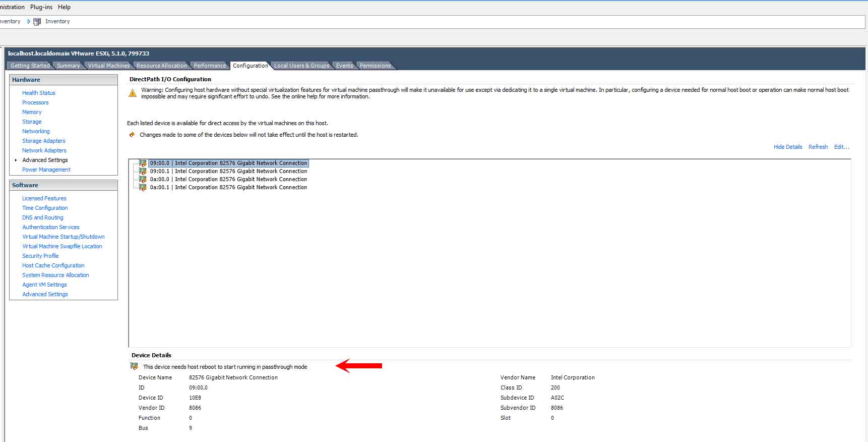Select device 09:00.1 Intel 82576 row
The height and width of the screenshot is (442, 868).
point(228,171)
